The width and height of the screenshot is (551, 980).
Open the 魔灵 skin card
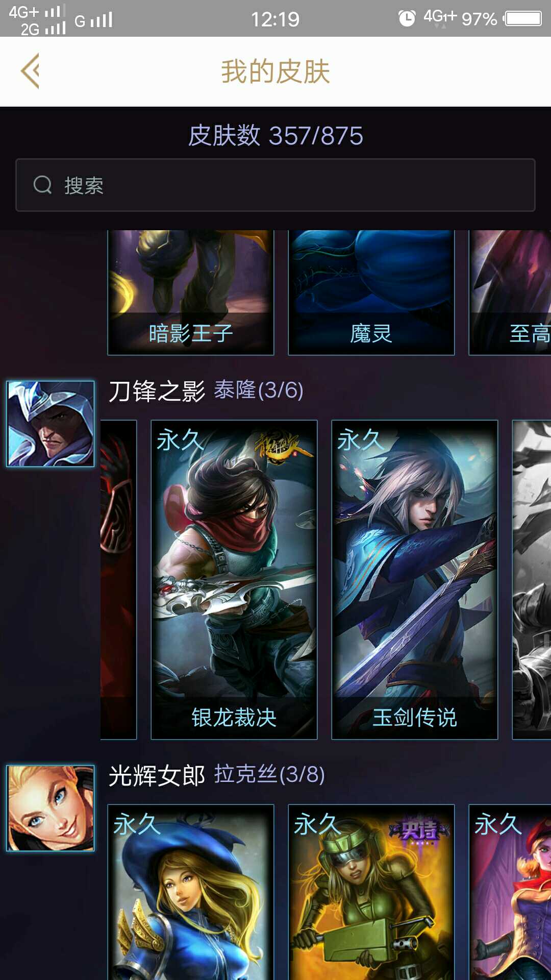point(371,292)
